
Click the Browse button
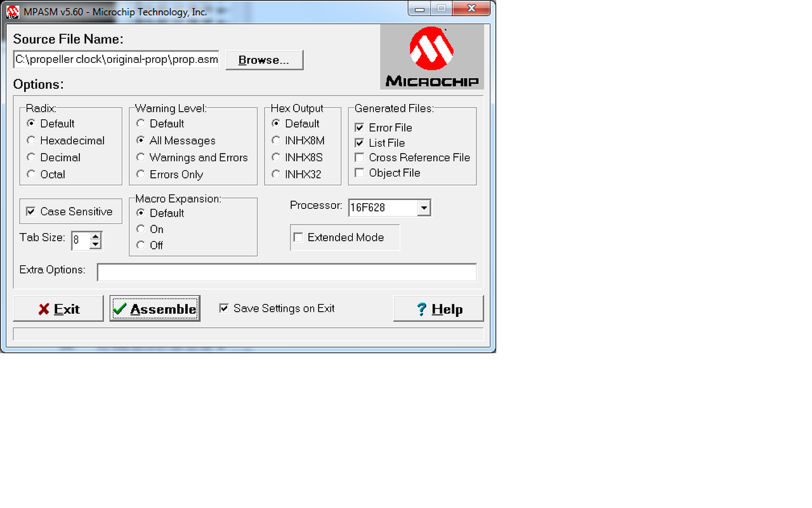click(264, 60)
